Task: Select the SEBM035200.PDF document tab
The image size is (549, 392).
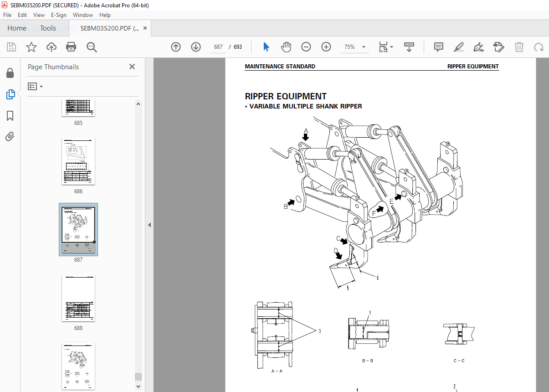Action: click(x=110, y=28)
